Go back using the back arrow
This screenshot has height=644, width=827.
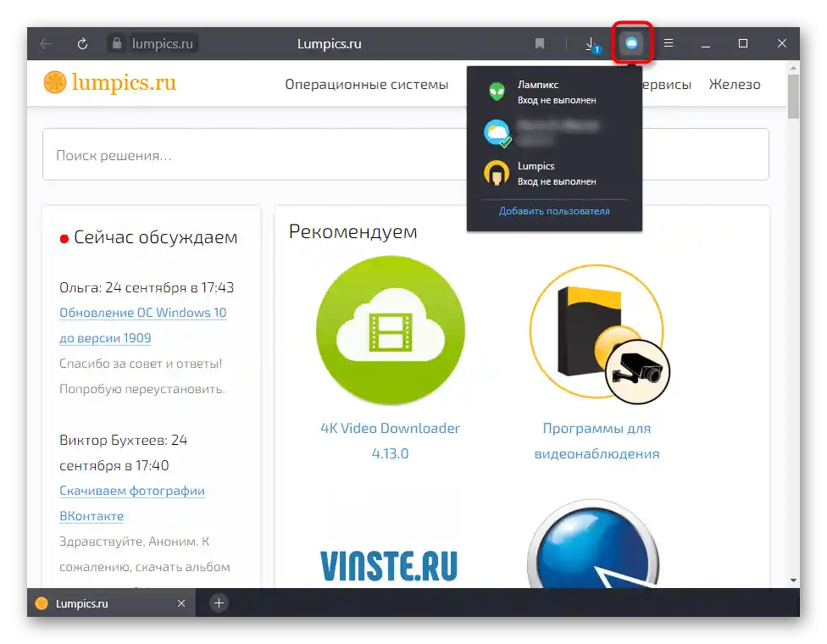click(45, 43)
